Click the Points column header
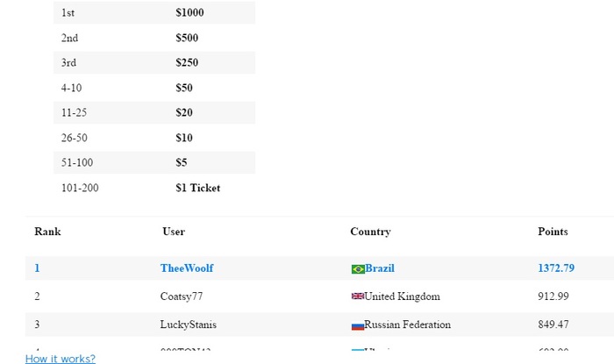Image resolution: width=614 pixels, height=364 pixels. [x=553, y=232]
